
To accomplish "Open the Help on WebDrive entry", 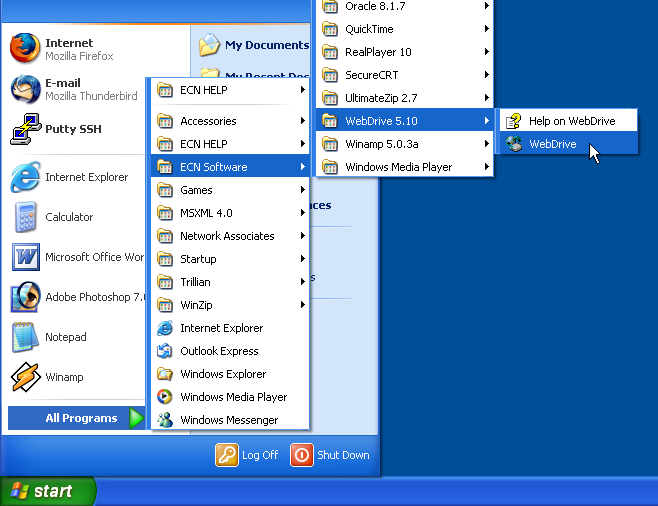I will pyautogui.click(x=571, y=121).
